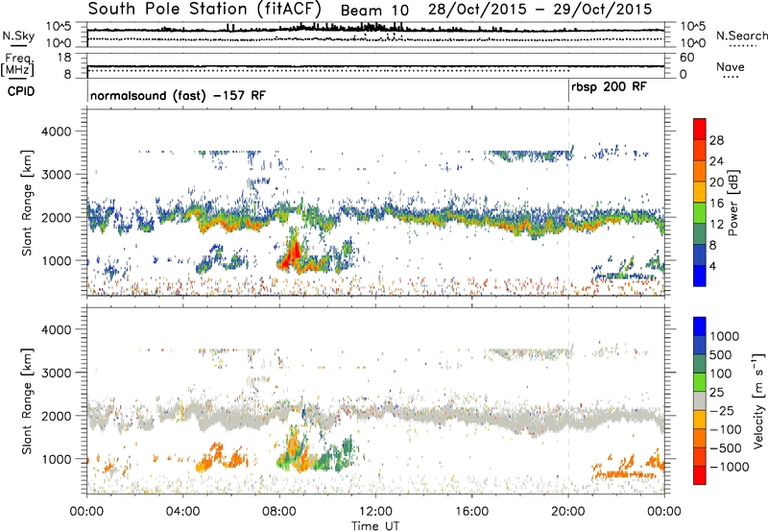Screen dimensions: 768x532
Task: Select the Freq. [MHz] label
Action: (17, 64)
